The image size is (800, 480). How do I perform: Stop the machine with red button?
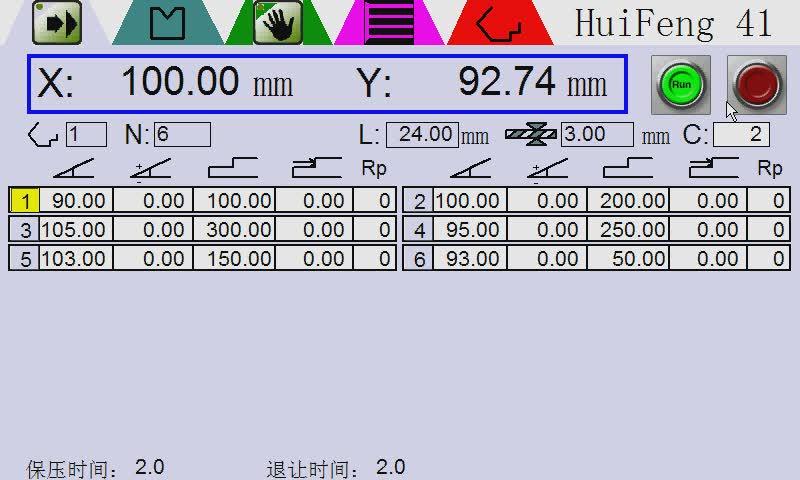[757, 85]
